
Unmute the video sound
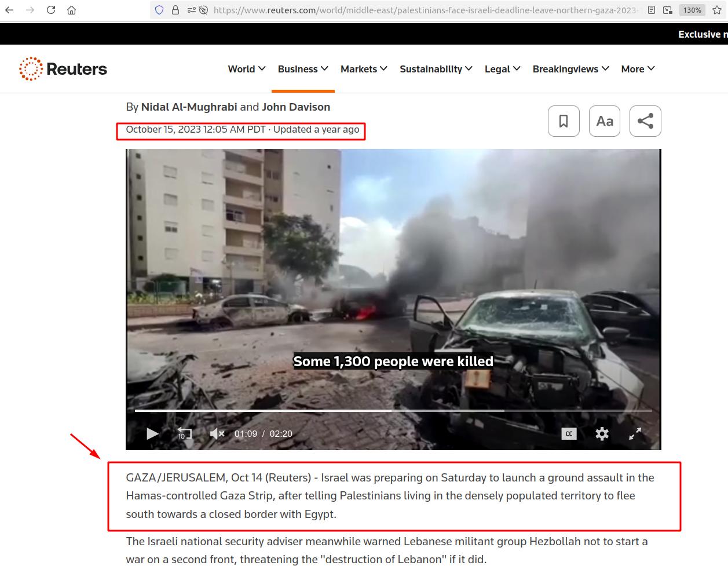click(217, 434)
